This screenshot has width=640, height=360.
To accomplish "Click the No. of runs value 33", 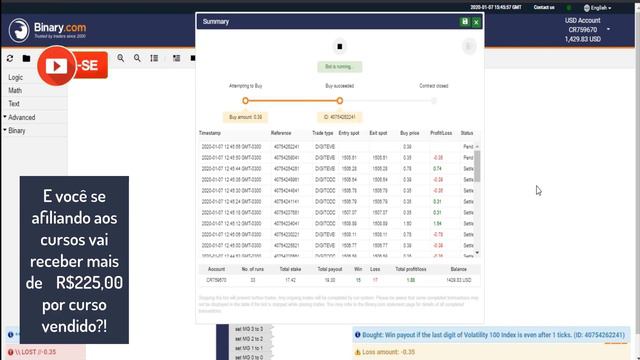I will [253, 280].
